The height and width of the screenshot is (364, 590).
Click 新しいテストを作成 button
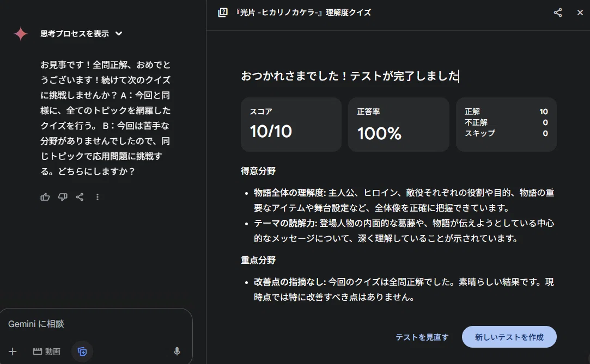tap(509, 337)
